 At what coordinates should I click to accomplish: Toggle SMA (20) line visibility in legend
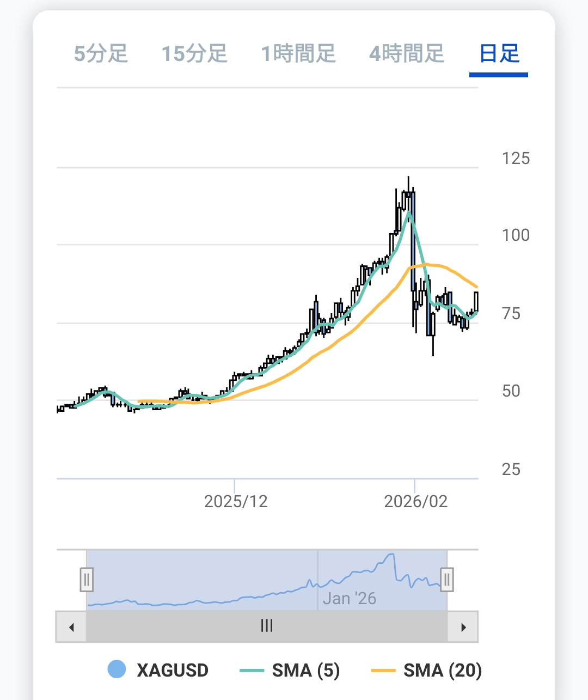coord(442,670)
